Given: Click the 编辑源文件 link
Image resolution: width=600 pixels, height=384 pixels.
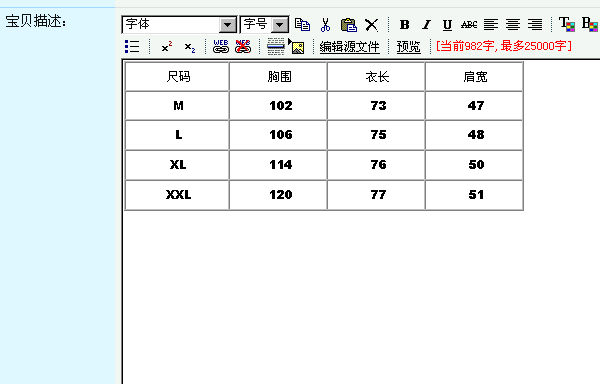Looking at the screenshot, I should (x=349, y=47).
